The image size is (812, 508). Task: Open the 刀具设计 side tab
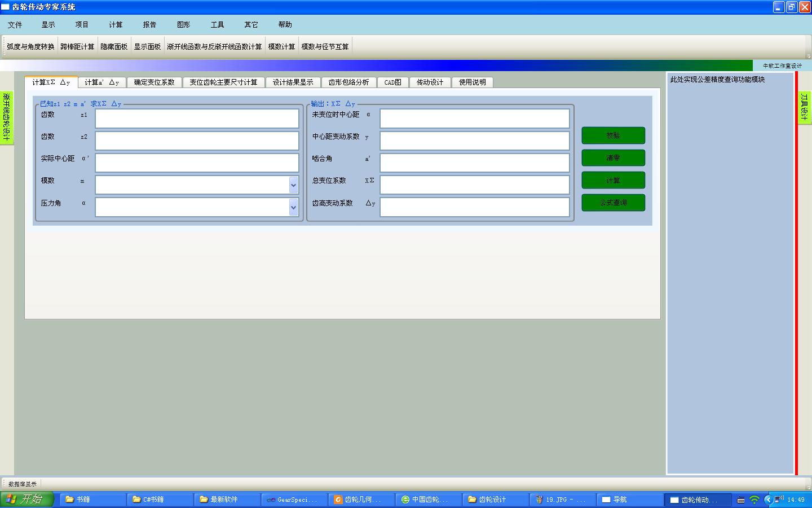805,107
